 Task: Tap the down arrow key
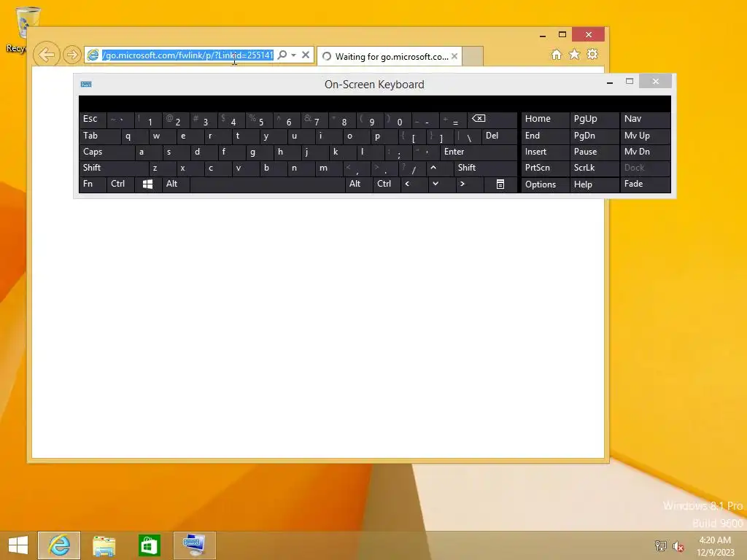coord(441,184)
